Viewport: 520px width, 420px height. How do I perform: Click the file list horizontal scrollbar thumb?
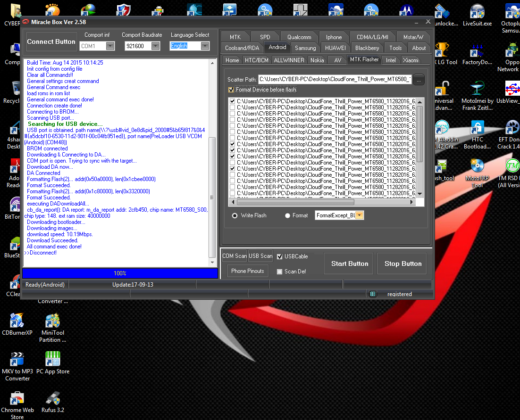point(296,202)
